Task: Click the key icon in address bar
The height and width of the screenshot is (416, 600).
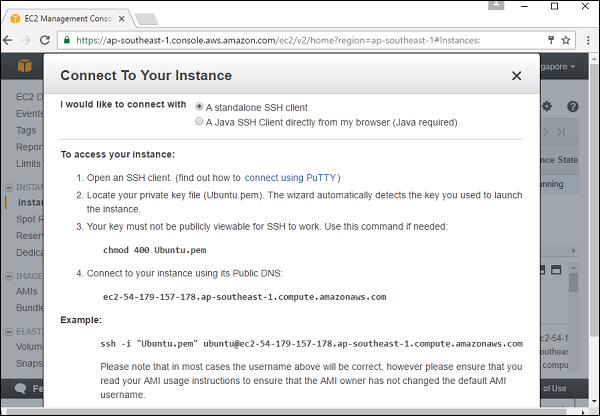Action: click(x=547, y=40)
